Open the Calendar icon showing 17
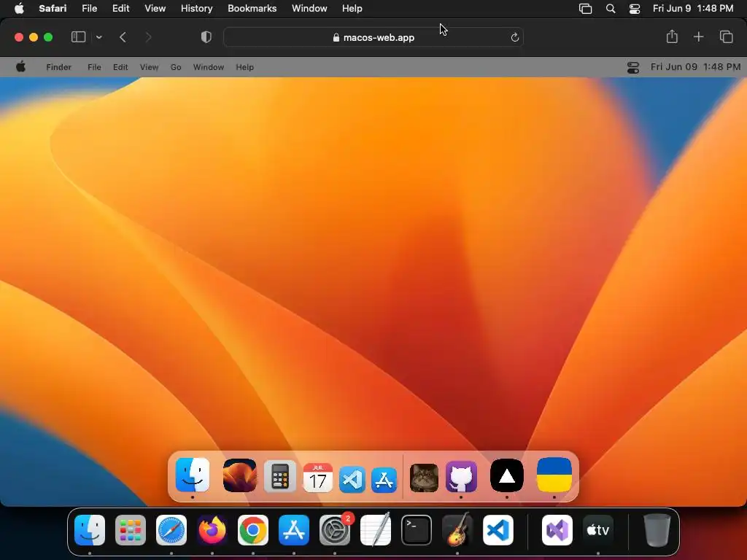 (x=318, y=477)
